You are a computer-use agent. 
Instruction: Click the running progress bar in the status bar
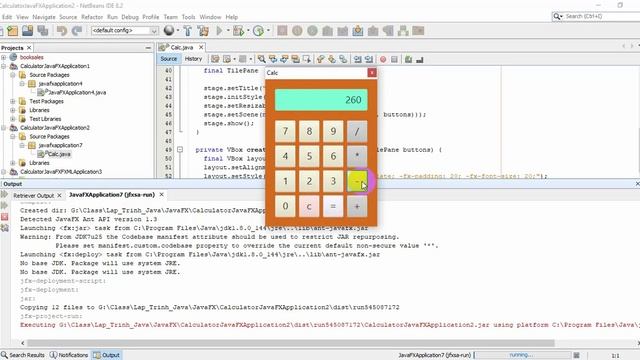tap(522, 355)
